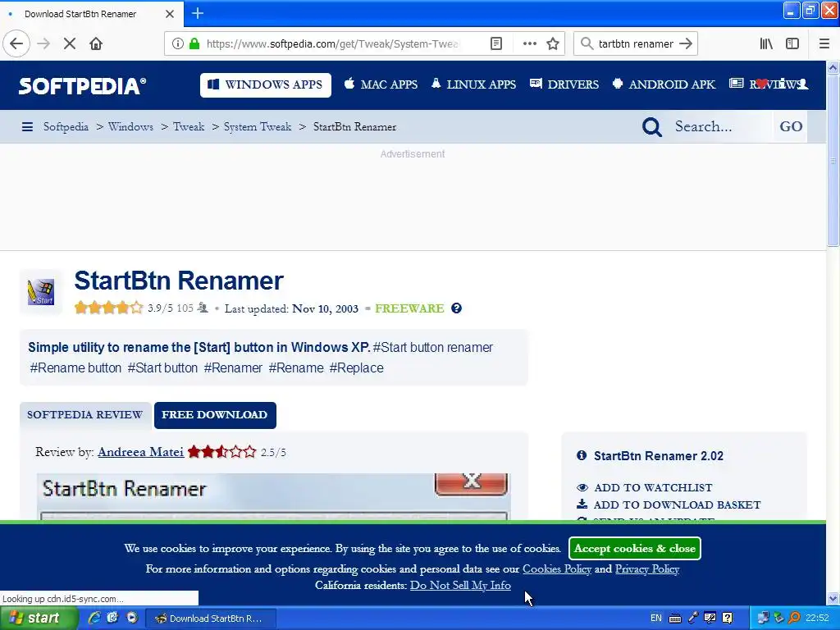Viewport: 840px width, 630px height.
Task: Focus the Softpedia Search... input field
Action: coord(719,126)
